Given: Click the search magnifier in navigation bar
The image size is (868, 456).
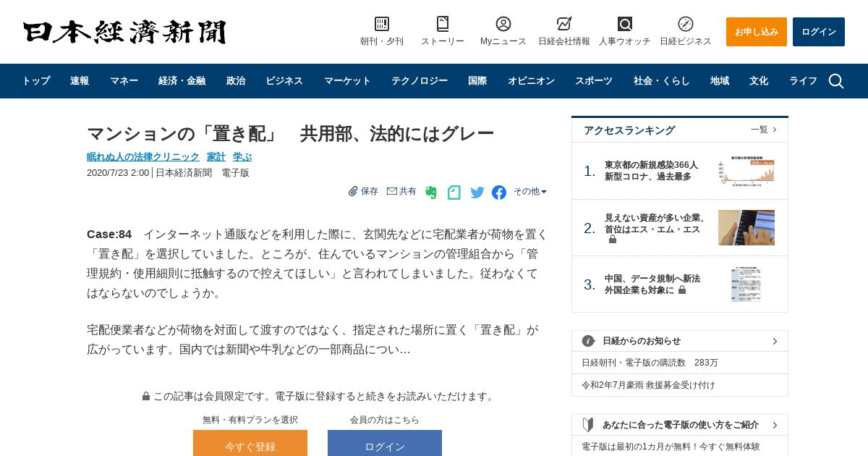Looking at the screenshot, I should (836, 81).
